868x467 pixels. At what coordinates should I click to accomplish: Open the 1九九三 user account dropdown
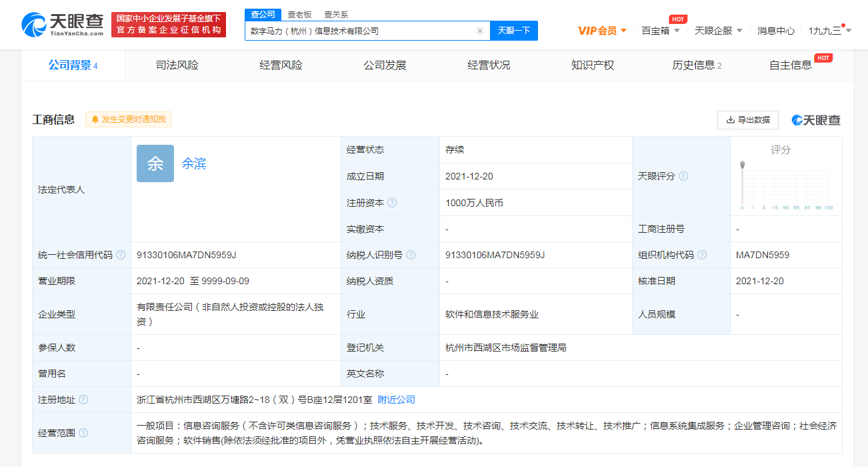pyautogui.click(x=830, y=31)
